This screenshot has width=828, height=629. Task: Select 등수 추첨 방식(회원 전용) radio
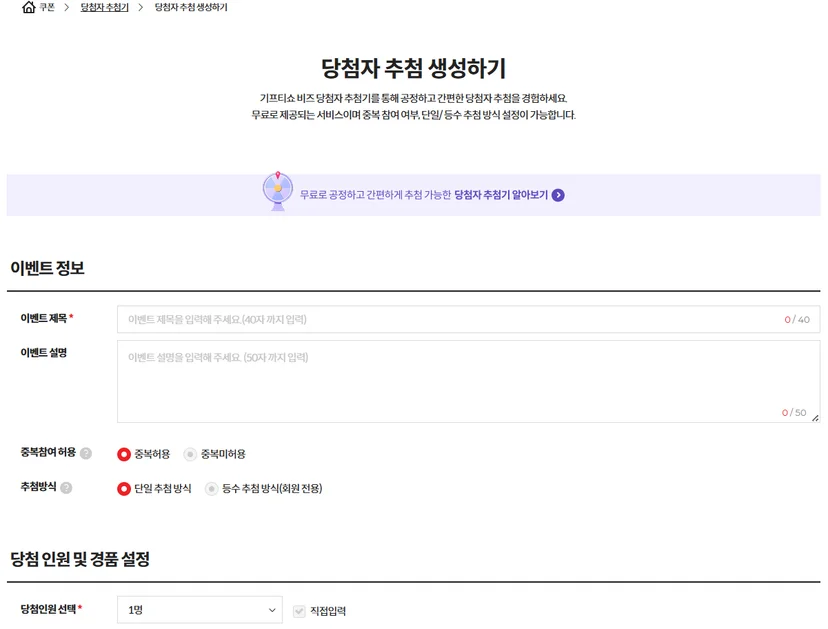tap(211, 489)
